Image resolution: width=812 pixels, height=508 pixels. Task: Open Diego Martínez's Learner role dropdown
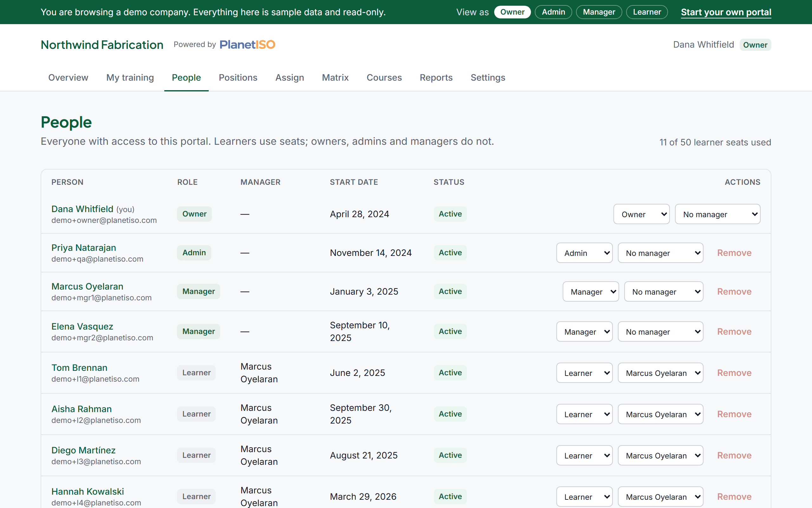pyautogui.click(x=584, y=455)
